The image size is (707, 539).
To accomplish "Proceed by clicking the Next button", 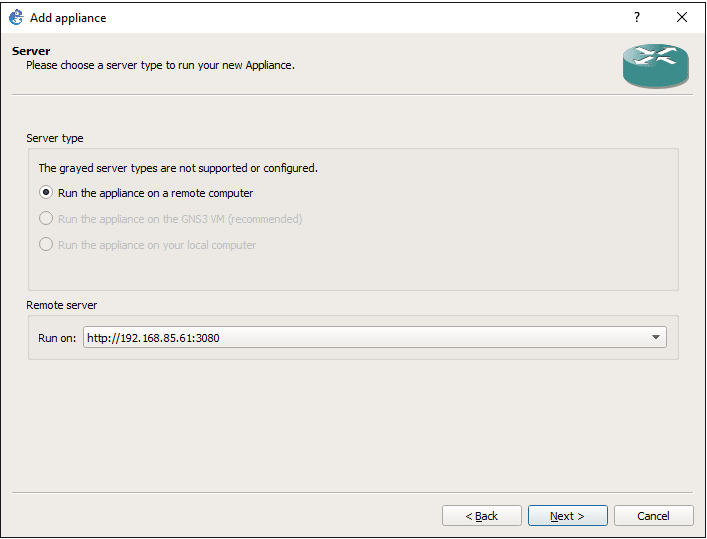I will [567, 516].
